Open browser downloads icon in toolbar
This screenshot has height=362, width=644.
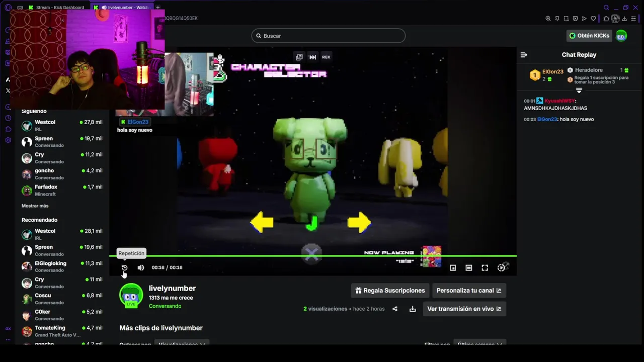coord(624,19)
